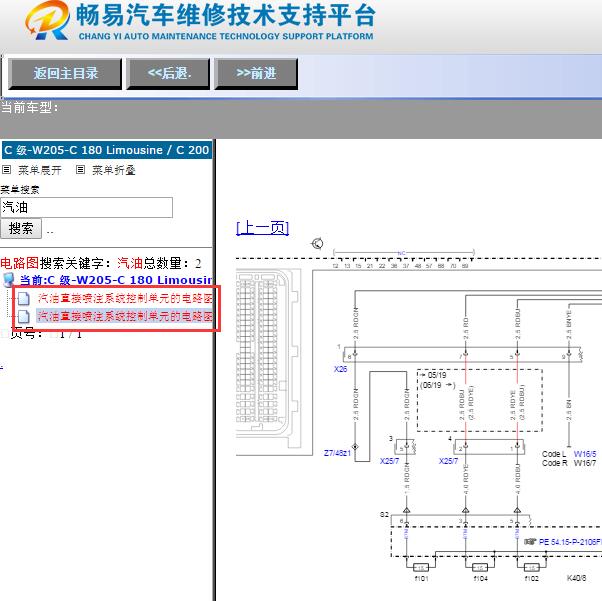602x601 pixels.
Task: Open the 当前:C 级-W205-C 180 Limousine tree node
Action: point(116,280)
